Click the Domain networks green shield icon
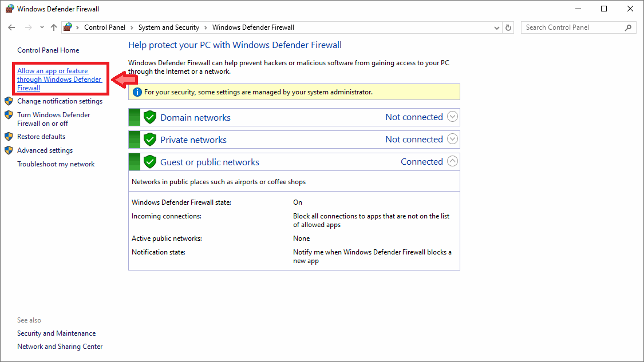The image size is (644, 362). tap(150, 117)
